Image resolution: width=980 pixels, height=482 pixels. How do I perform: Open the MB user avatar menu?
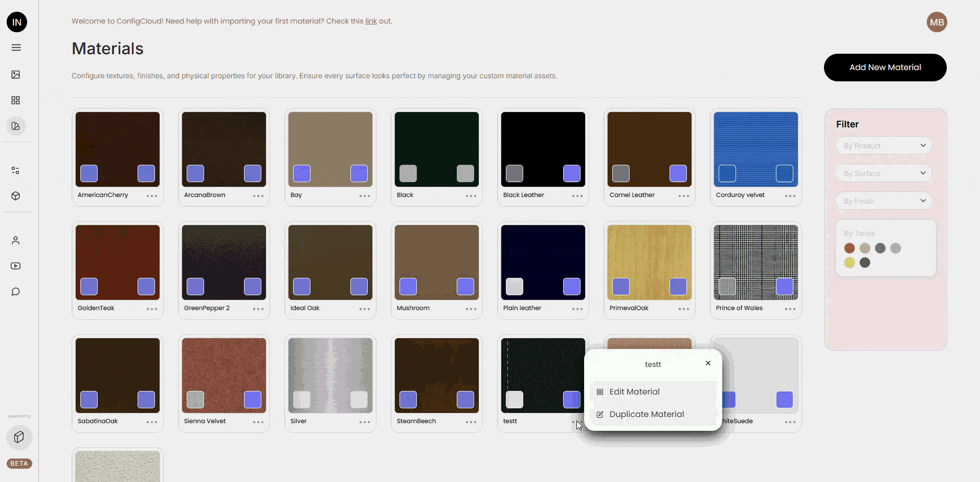pos(937,22)
